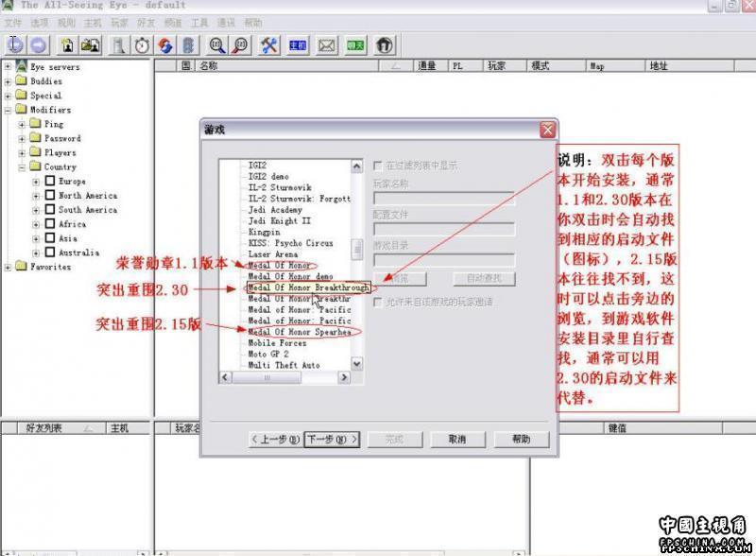Screen dimensions: 756x556
Task: Click the 下一步 next button
Action: (x=333, y=439)
